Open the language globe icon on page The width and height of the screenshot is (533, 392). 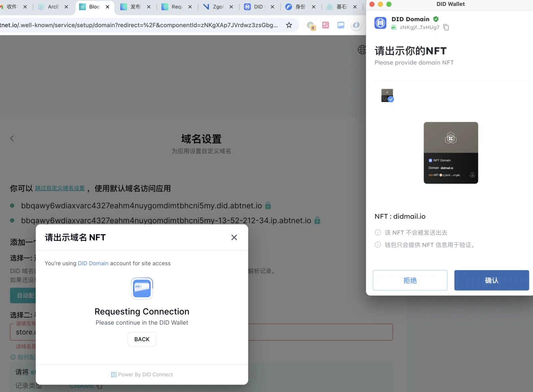coord(362,50)
